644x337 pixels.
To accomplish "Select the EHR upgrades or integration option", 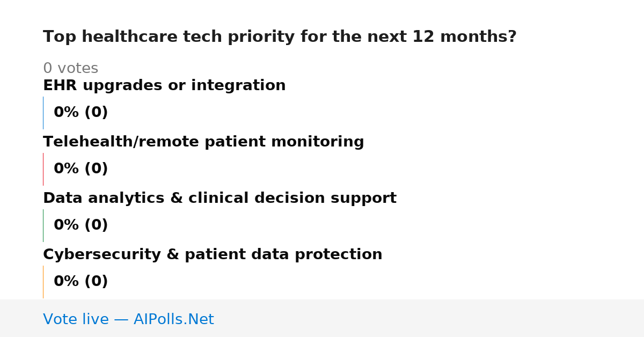I will (164, 86).
